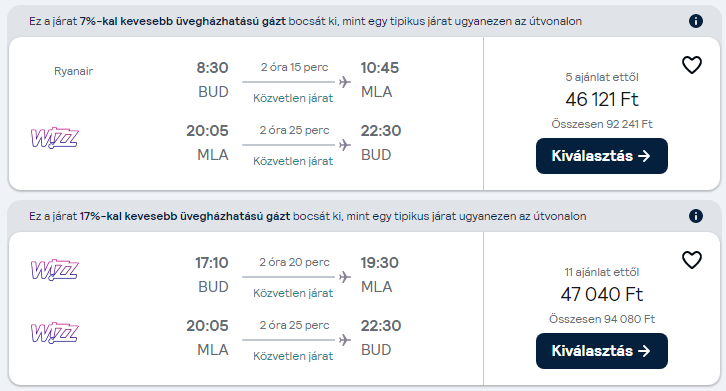Click the Wizz logo on 17:10 outbound flight
Screen dimensions: 726x391
coord(55,270)
